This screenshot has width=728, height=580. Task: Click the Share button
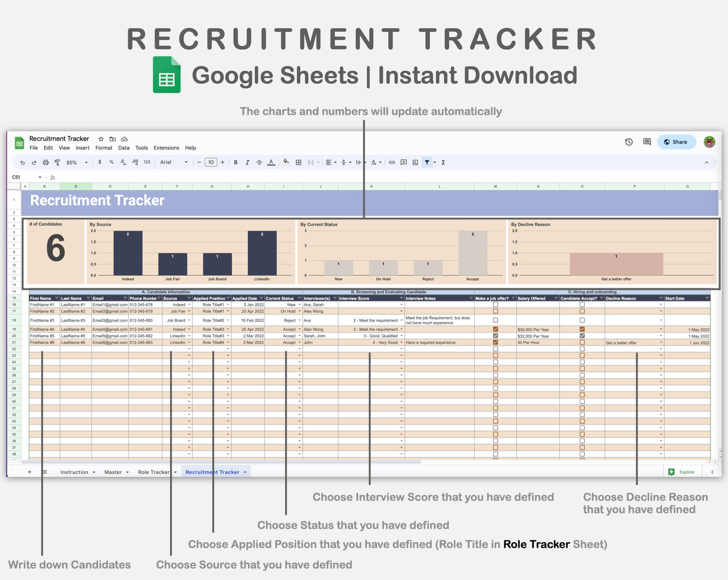[676, 141]
